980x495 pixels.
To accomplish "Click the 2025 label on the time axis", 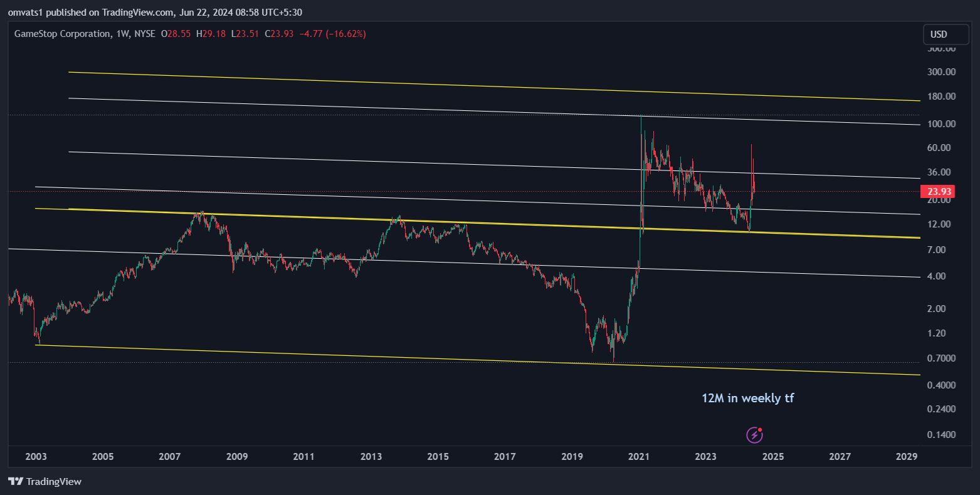I will (773, 457).
